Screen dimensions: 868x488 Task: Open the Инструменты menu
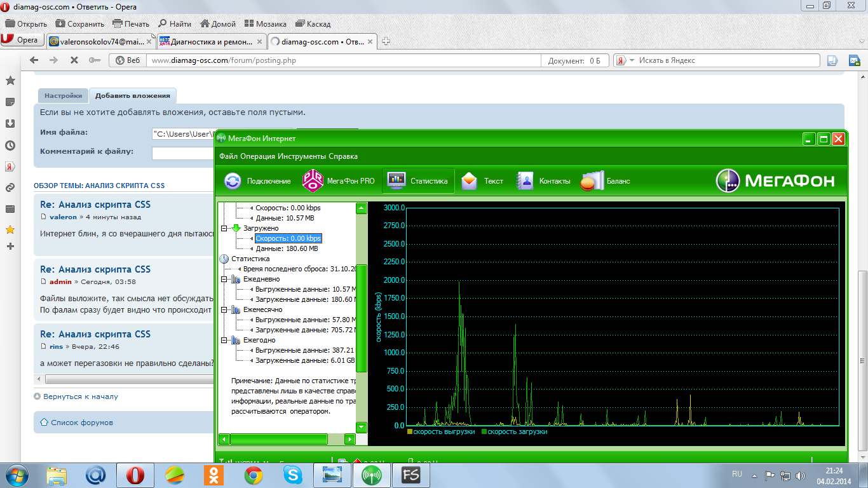click(303, 156)
